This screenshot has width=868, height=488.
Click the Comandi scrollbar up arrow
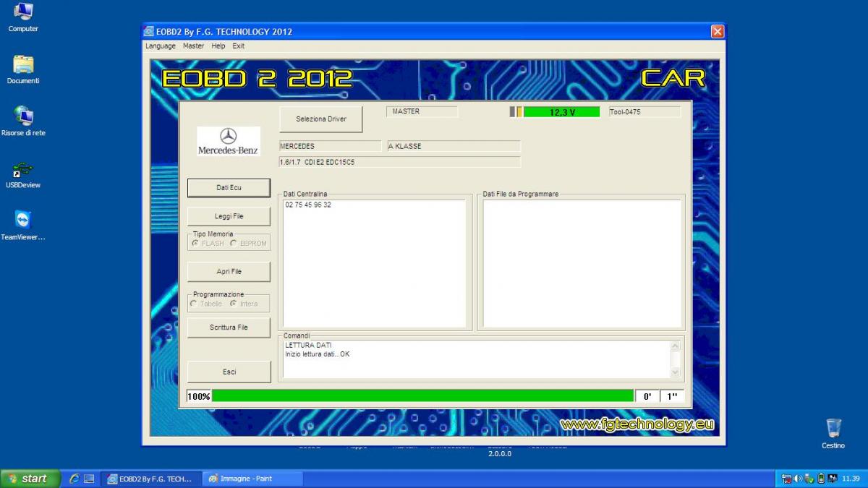[676, 346]
